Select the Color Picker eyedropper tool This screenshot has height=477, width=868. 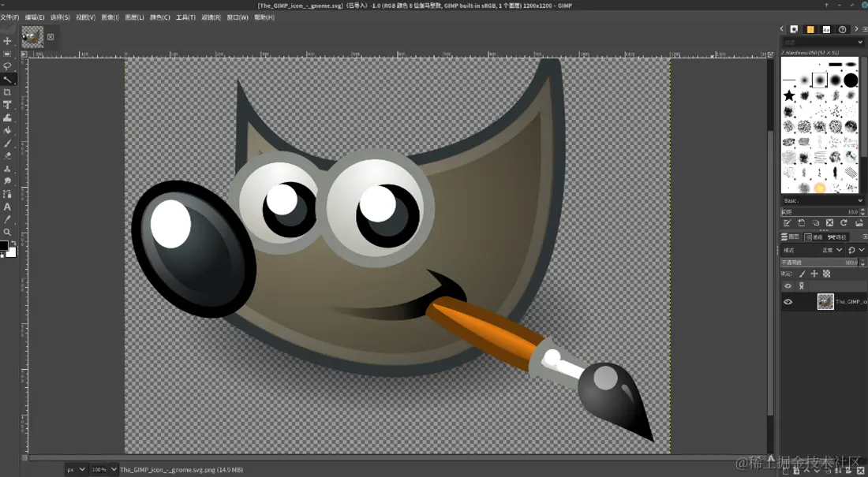7,219
